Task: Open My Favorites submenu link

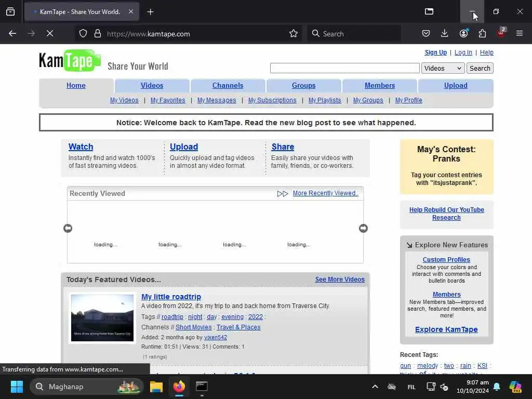Action: (168, 100)
